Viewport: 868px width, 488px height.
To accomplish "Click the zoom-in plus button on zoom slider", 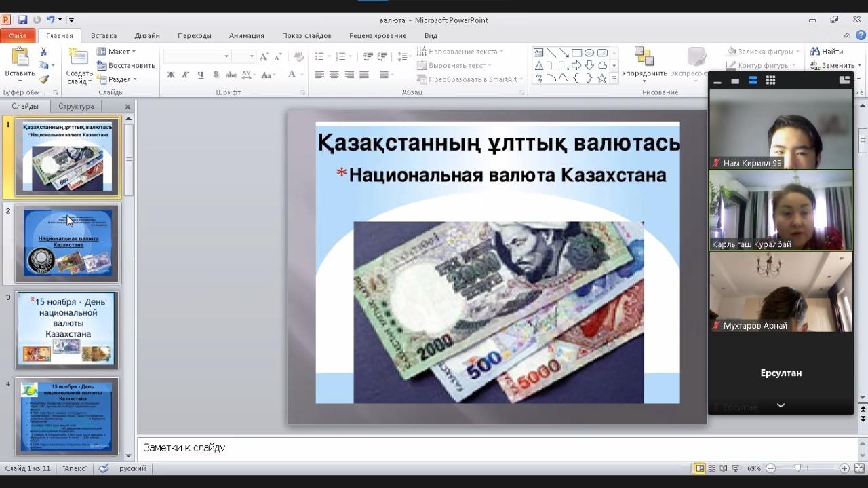I will click(844, 468).
